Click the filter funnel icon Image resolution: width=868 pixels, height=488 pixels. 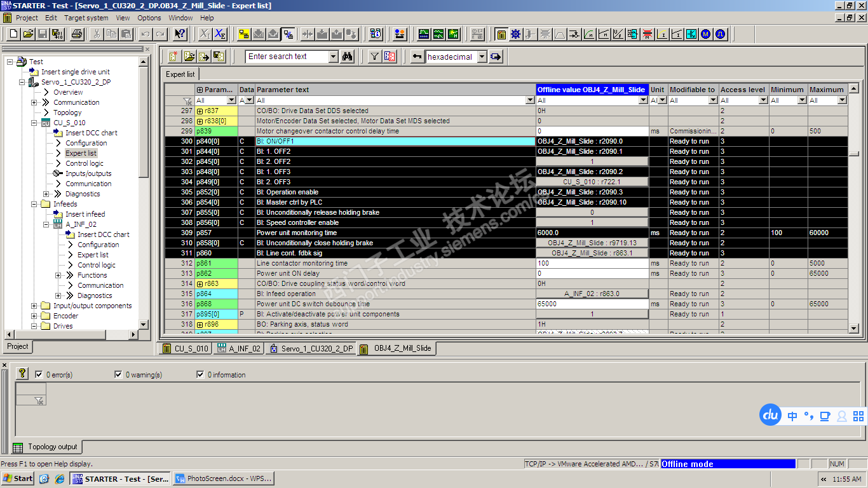(375, 57)
